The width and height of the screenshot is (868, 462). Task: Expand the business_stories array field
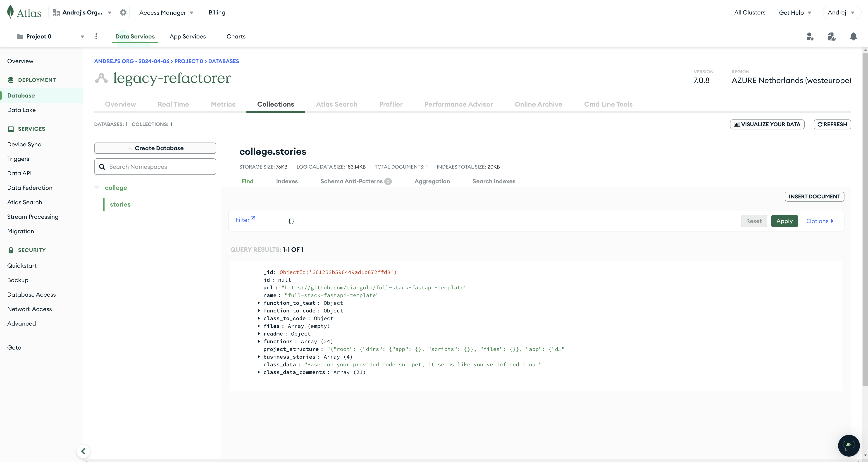[259, 357]
